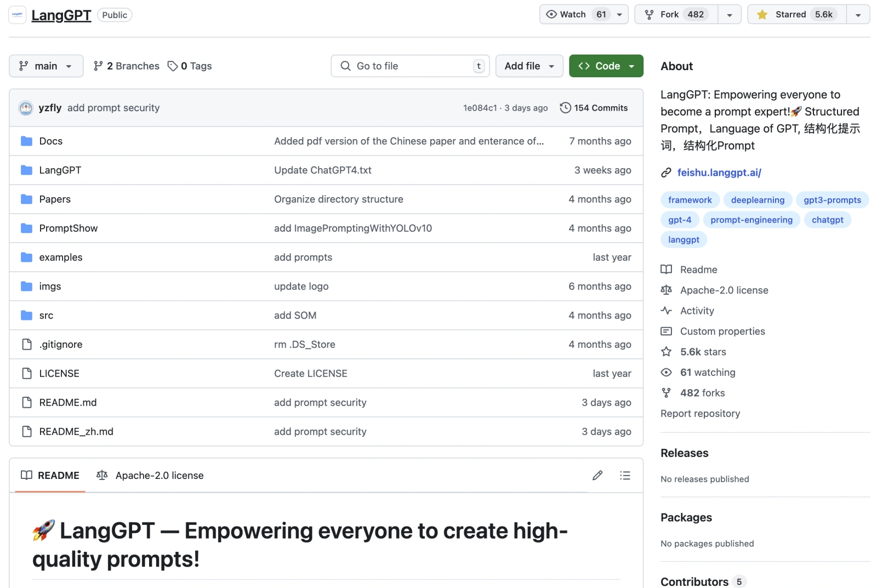Click the LangGPT repository logo

tap(18, 15)
